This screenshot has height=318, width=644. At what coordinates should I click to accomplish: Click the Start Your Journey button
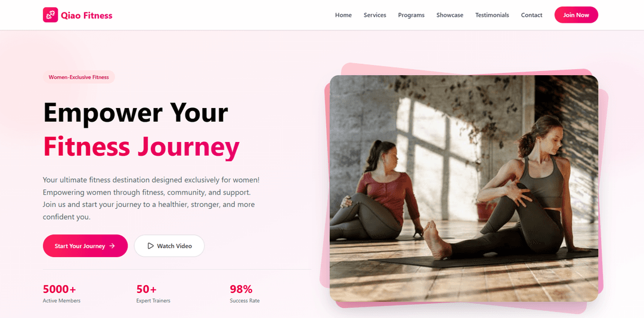pyautogui.click(x=85, y=246)
